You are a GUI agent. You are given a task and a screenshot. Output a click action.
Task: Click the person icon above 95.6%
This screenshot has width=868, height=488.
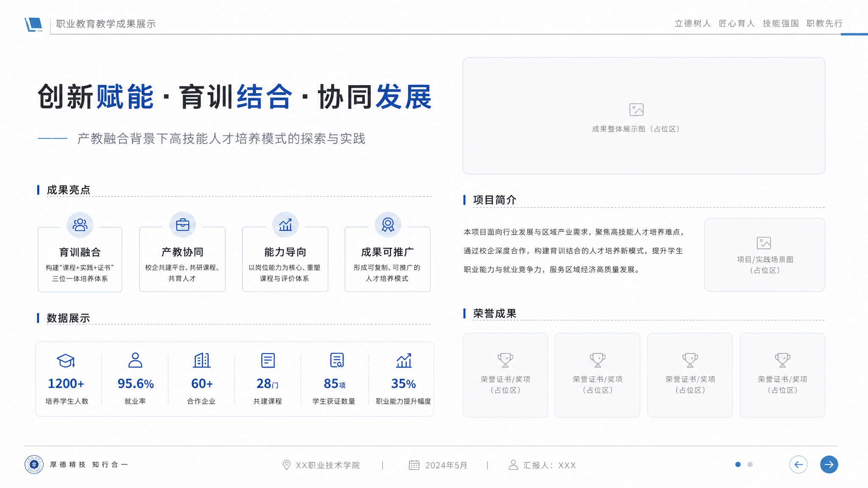click(135, 360)
